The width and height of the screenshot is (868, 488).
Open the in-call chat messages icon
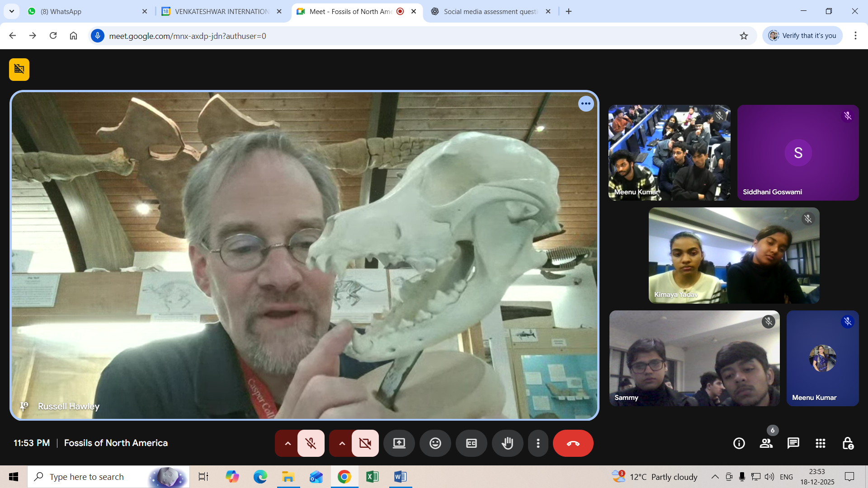[x=793, y=443]
